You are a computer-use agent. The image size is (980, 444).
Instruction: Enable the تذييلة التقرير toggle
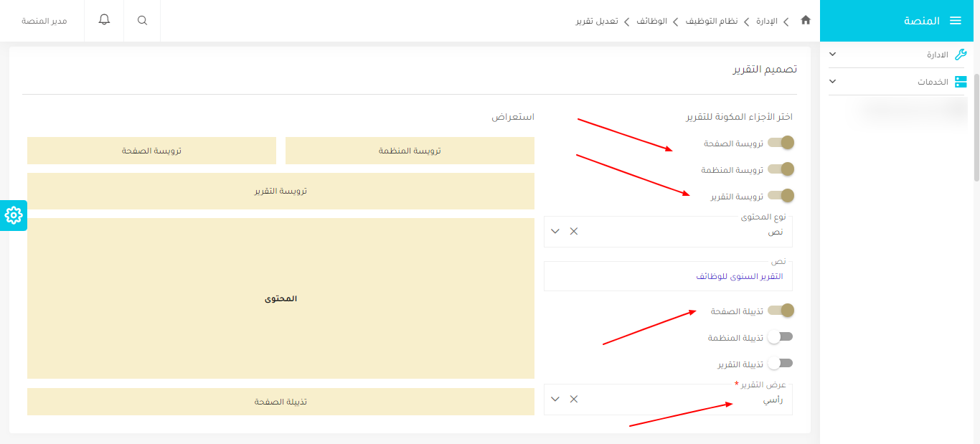click(x=780, y=364)
